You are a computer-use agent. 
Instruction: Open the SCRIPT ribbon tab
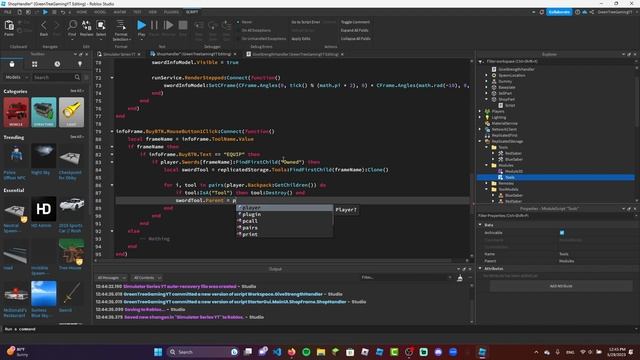click(192, 12)
